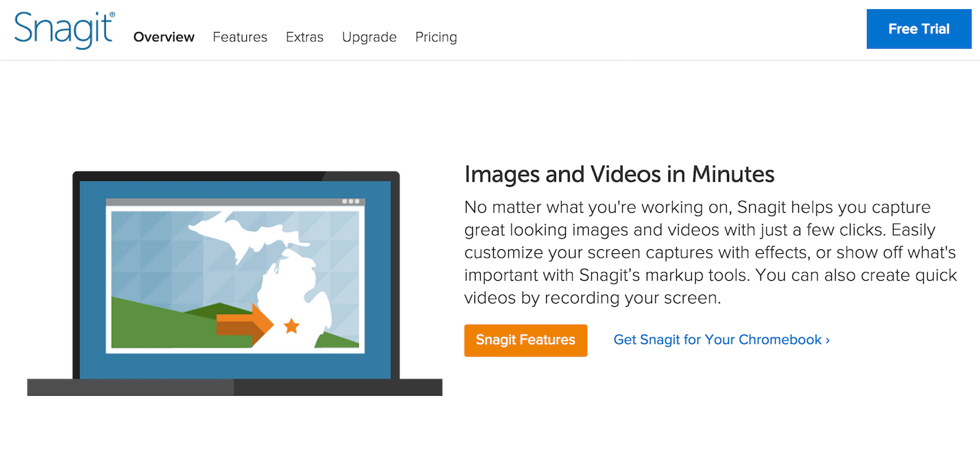Select Upgrade in the navigation
This screenshot has width=980, height=453.
[x=369, y=38]
